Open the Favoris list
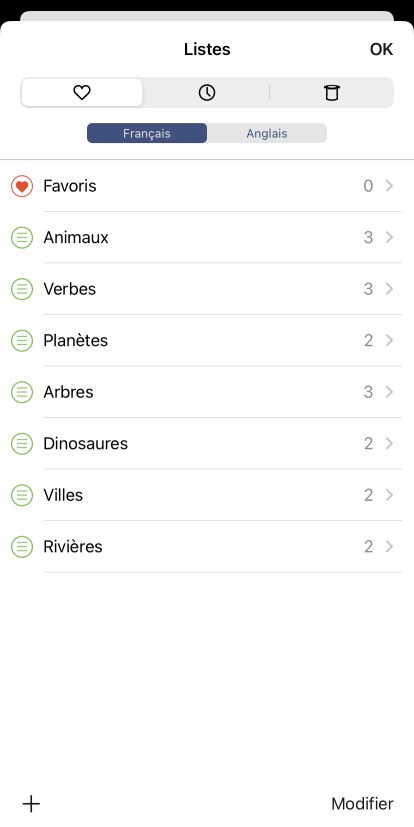Image resolution: width=414 pixels, height=827 pixels. click(207, 186)
